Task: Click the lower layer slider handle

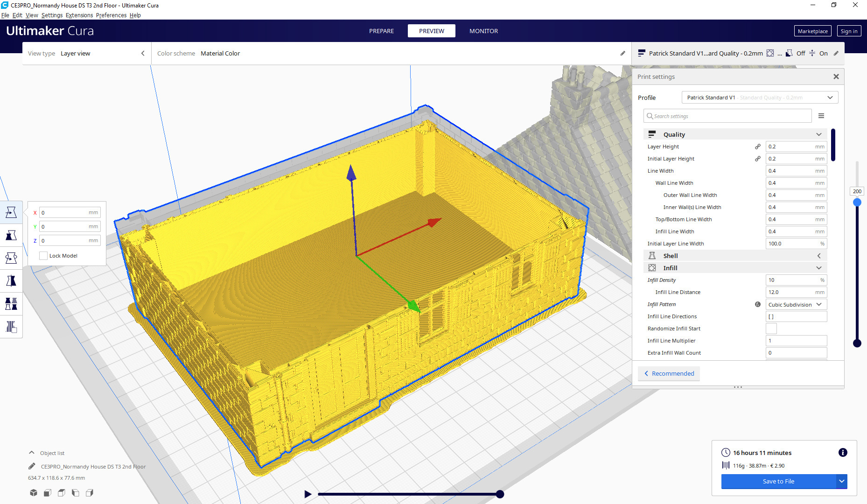Action: [857, 343]
